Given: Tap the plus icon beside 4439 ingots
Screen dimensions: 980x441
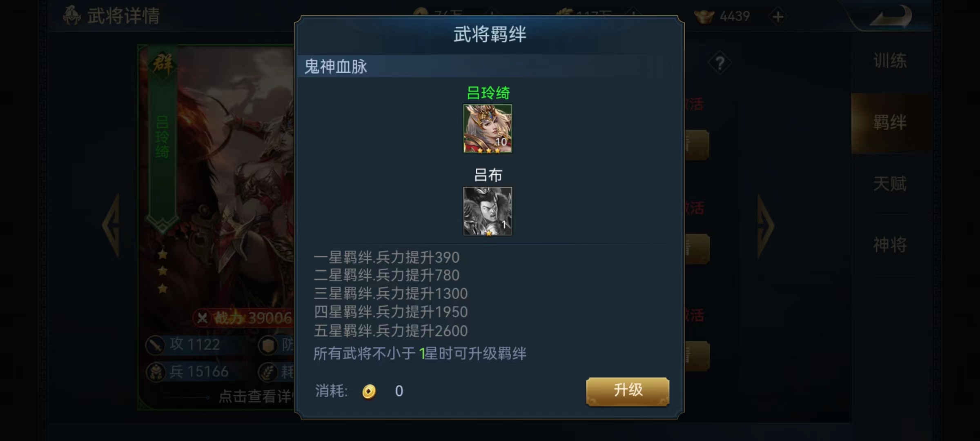Looking at the screenshot, I should [778, 17].
